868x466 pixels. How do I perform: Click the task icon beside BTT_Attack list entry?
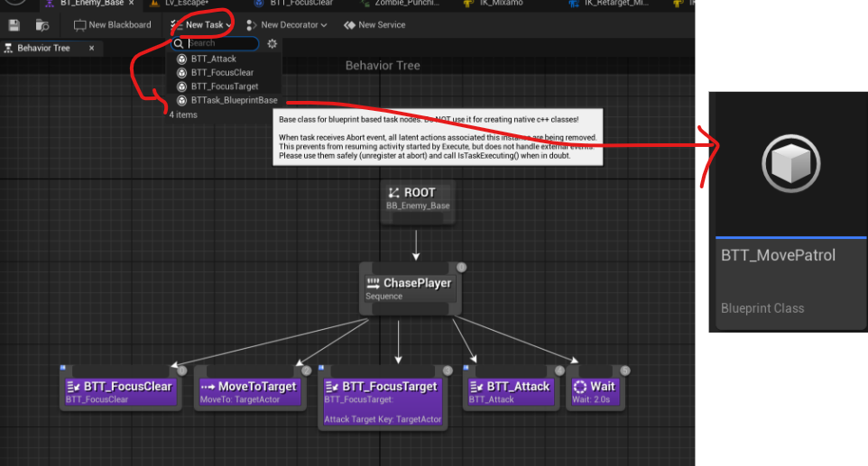[181, 59]
